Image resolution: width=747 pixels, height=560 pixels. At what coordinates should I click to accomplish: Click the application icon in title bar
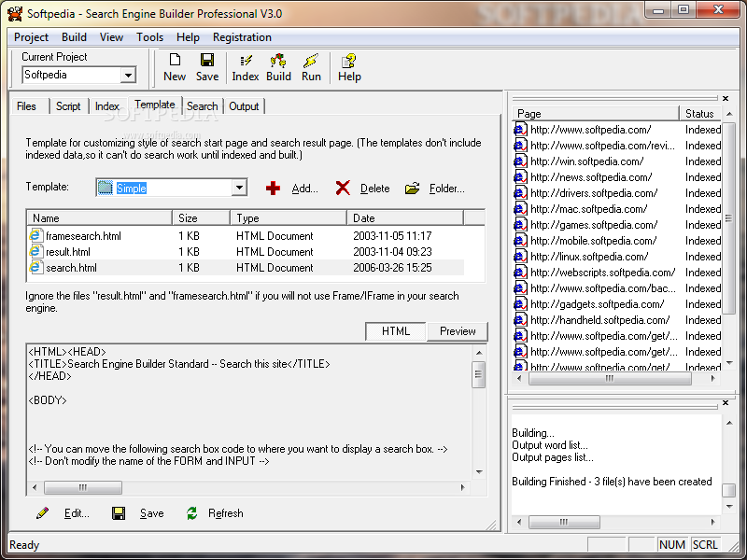point(15,13)
